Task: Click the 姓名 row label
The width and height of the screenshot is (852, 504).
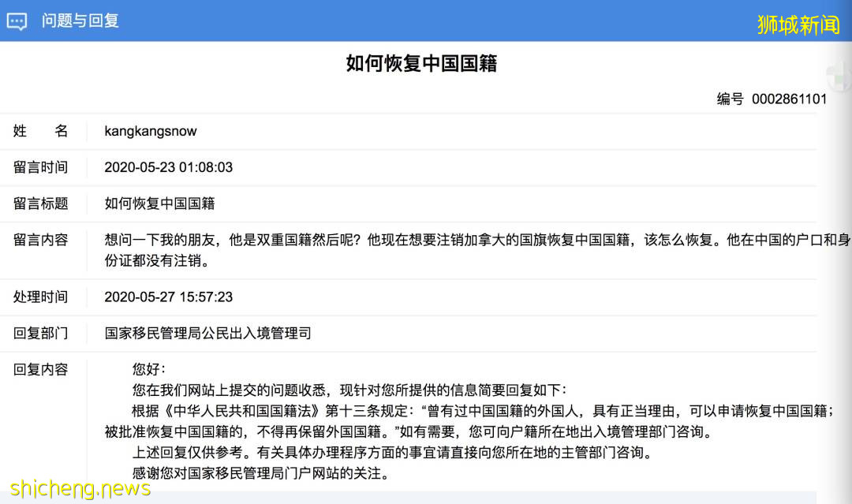Action: click(38, 130)
